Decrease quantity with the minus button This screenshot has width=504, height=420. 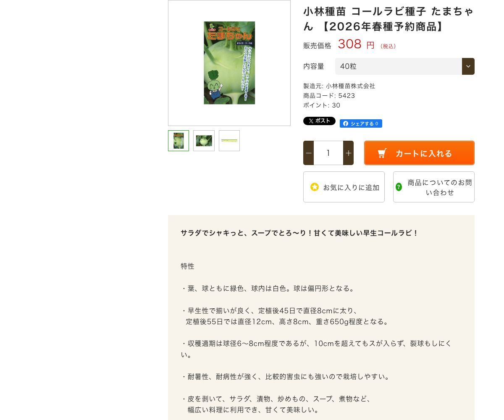click(309, 153)
